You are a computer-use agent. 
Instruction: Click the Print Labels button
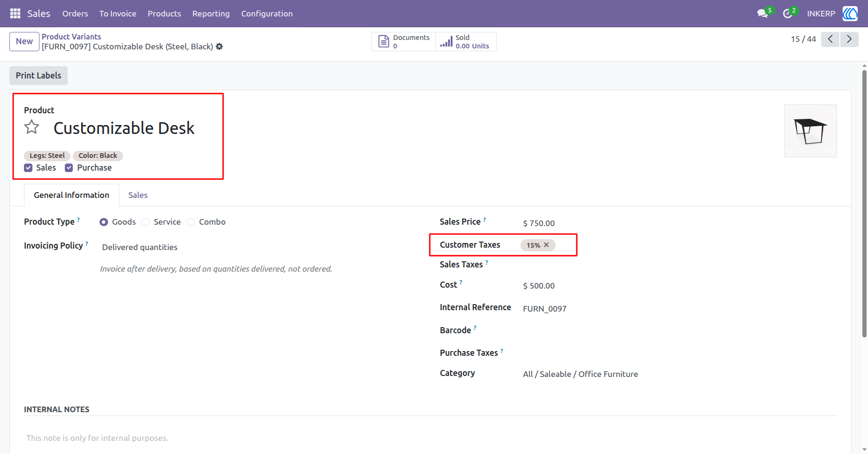coord(39,76)
